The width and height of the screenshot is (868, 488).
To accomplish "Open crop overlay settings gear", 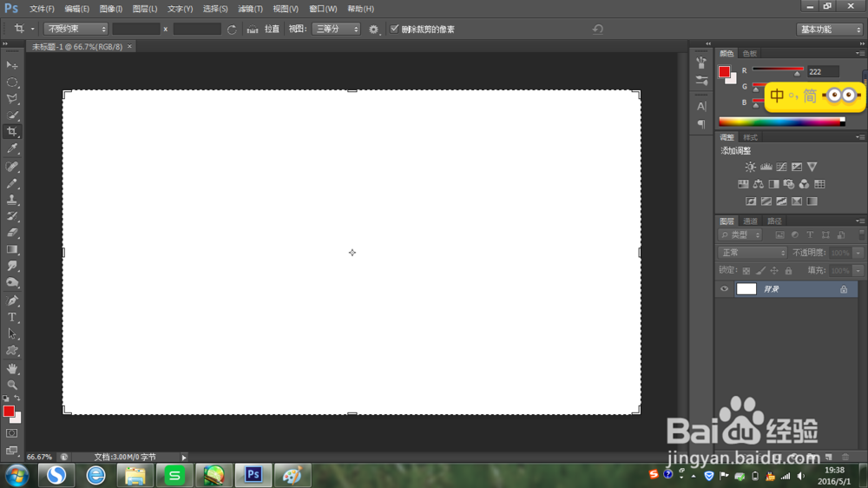I will tap(373, 30).
